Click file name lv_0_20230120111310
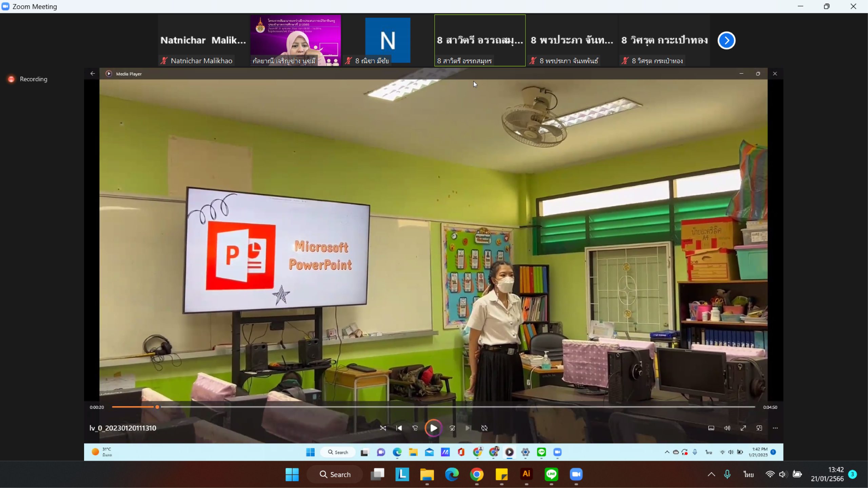This screenshot has height=488, width=868. [x=123, y=428]
